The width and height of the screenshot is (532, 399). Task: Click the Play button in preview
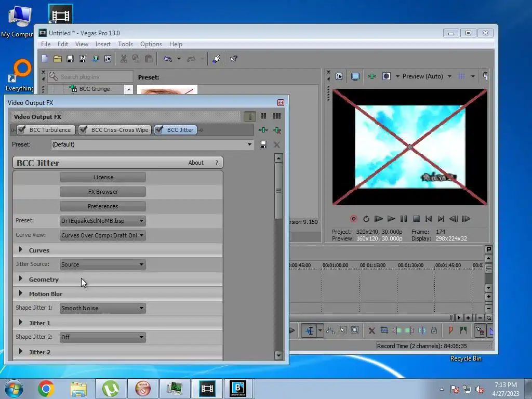391,219
